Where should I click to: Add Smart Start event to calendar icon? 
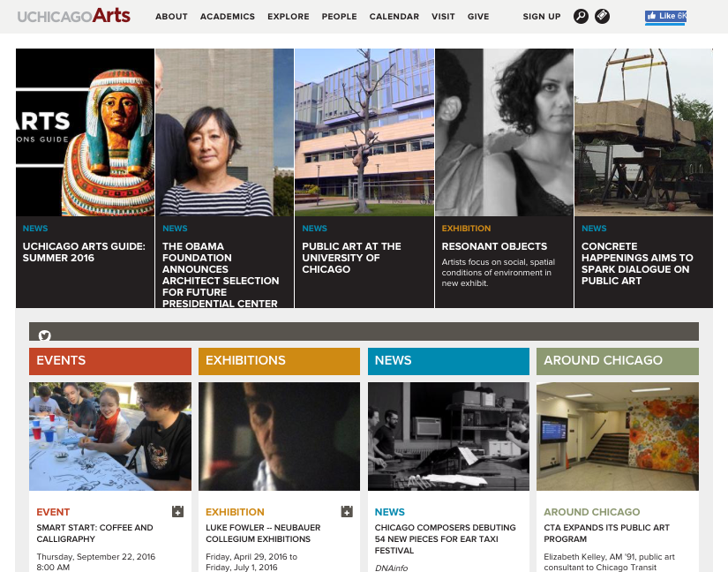click(178, 511)
